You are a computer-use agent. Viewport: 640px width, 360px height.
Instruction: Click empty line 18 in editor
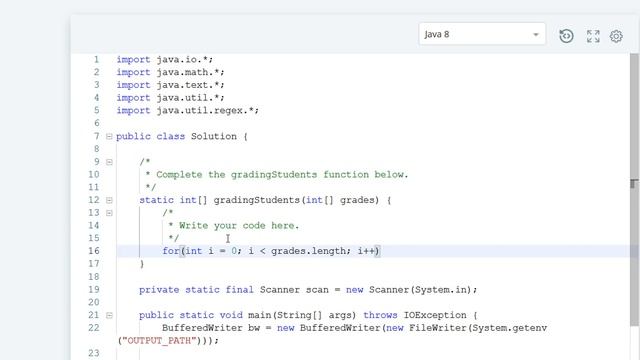tap(373, 277)
